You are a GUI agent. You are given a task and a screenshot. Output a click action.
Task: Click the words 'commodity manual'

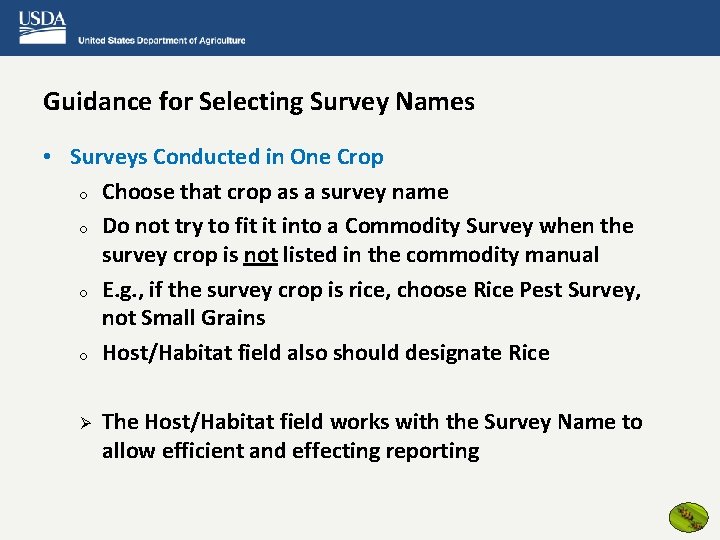(502, 255)
